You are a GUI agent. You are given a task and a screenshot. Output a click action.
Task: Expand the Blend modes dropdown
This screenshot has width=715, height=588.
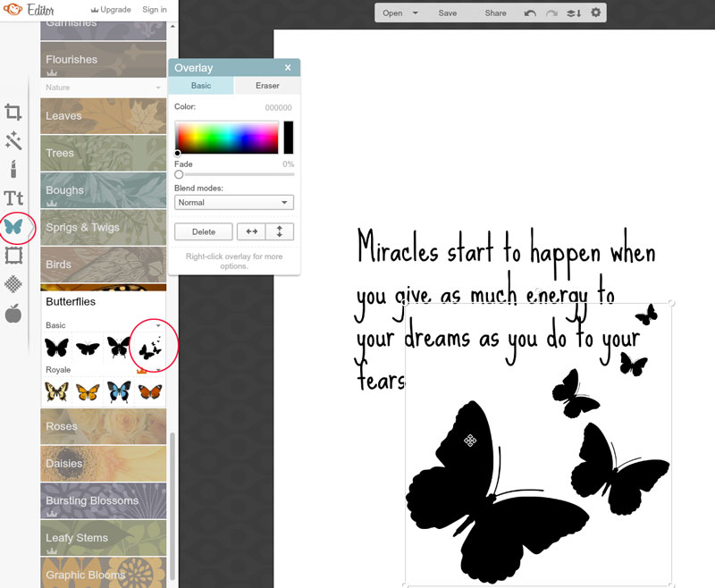[x=233, y=202]
